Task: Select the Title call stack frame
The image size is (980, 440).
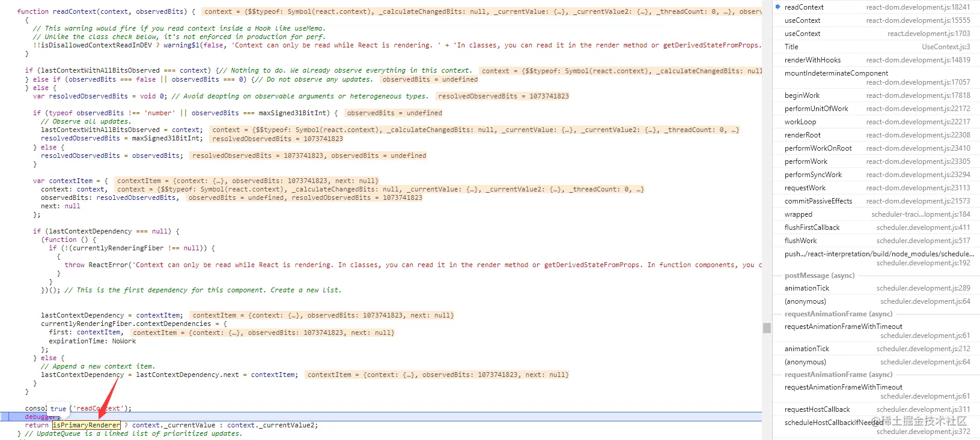Action: [x=876, y=47]
